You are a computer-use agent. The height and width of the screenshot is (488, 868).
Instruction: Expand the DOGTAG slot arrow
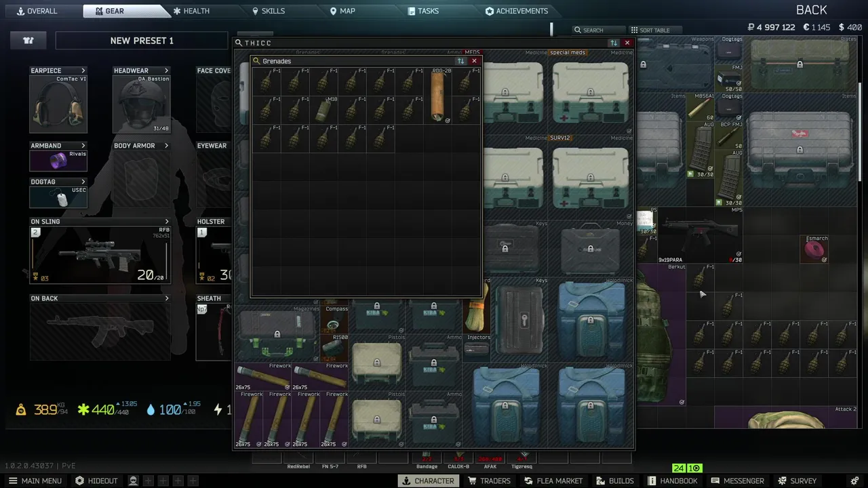coord(83,182)
